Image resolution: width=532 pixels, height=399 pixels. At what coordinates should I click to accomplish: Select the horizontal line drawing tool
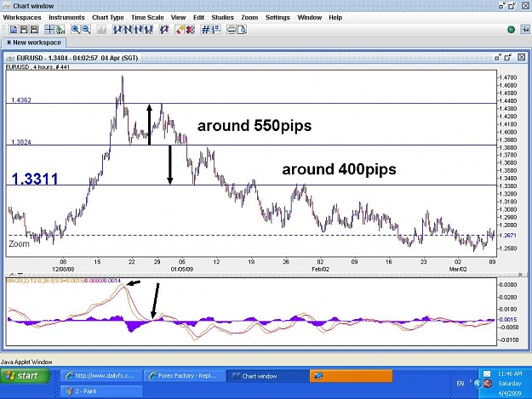tap(139, 30)
